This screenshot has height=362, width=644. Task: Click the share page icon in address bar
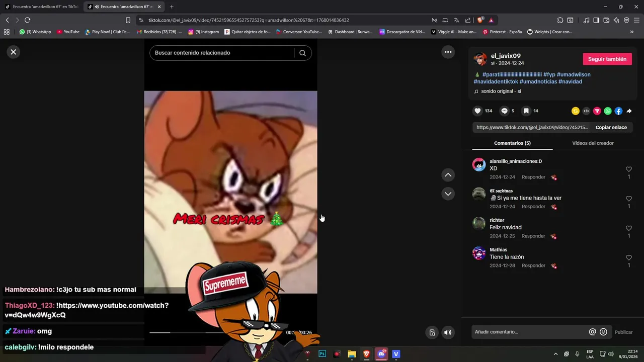pos(468,20)
